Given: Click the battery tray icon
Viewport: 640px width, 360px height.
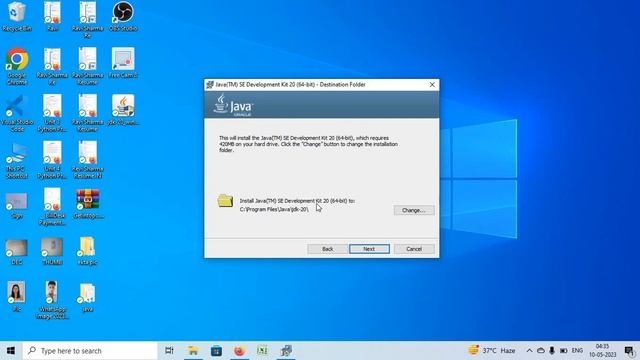Looking at the screenshot, I should [x=564, y=351].
